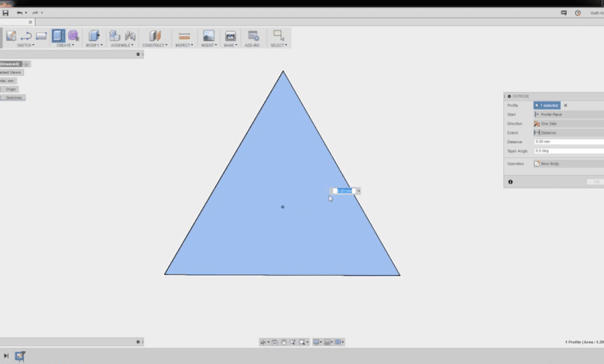Click the triangle's center sketch point
This screenshot has width=604, height=364.
click(283, 207)
